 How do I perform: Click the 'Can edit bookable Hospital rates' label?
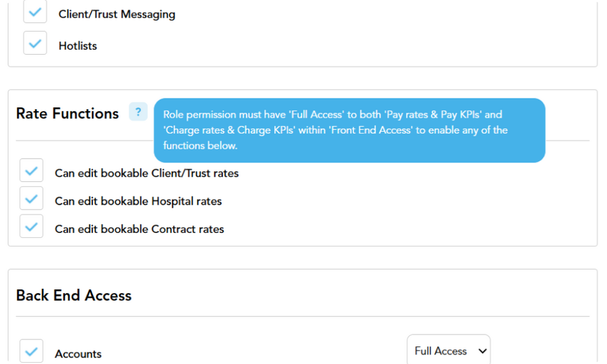(x=138, y=201)
